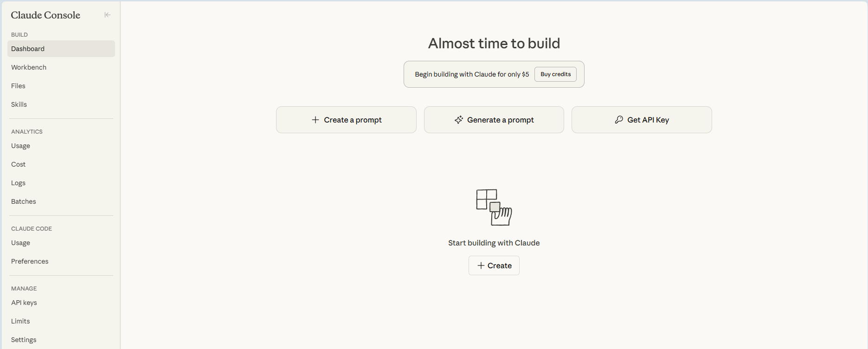The width and height of the screenshot is (868, 349).
Task: Click Claude Console logo title
Action: [45, 15]
